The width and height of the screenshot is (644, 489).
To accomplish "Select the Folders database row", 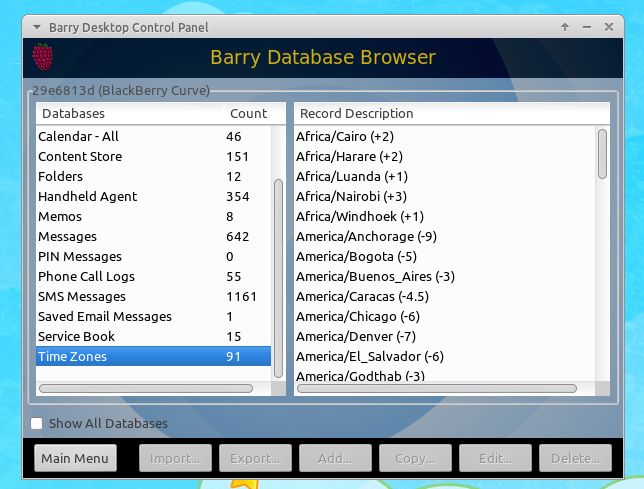I will (x=154, y=177).
